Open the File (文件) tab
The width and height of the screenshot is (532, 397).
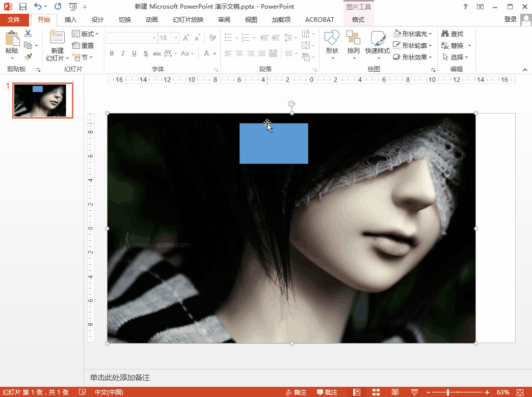(x=14, y=20)
